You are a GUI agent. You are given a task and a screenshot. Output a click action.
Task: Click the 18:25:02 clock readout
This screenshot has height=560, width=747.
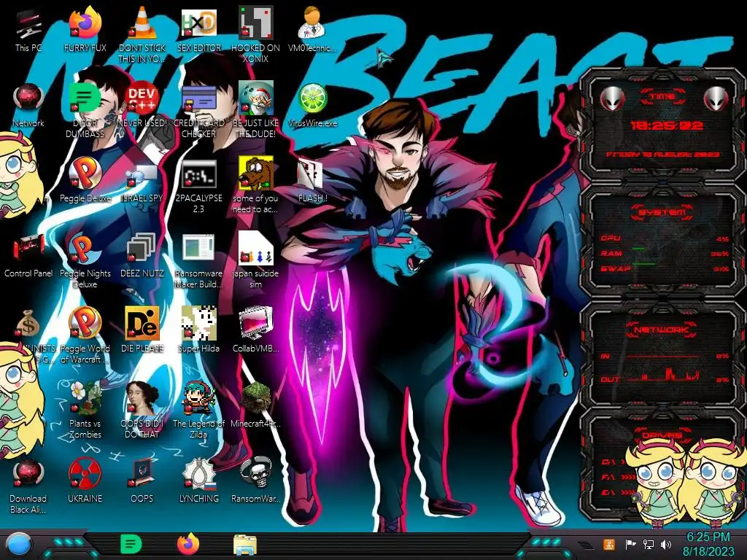666,125
